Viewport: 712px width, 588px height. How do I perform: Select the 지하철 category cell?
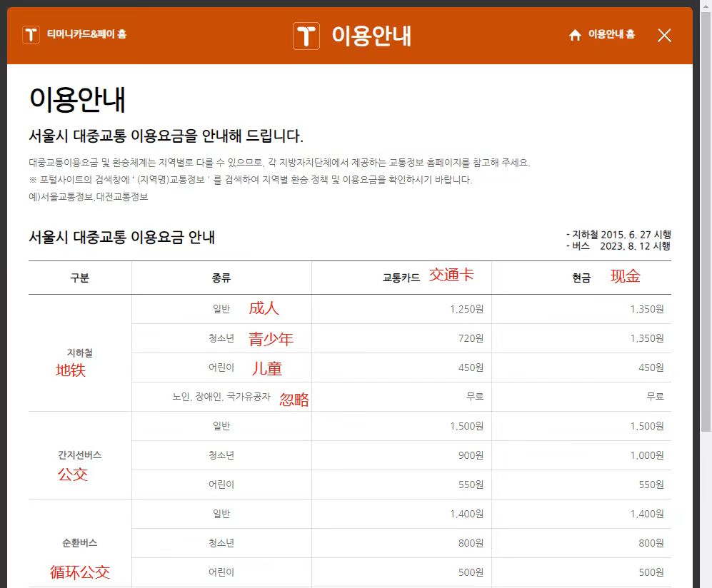[80, 353]
